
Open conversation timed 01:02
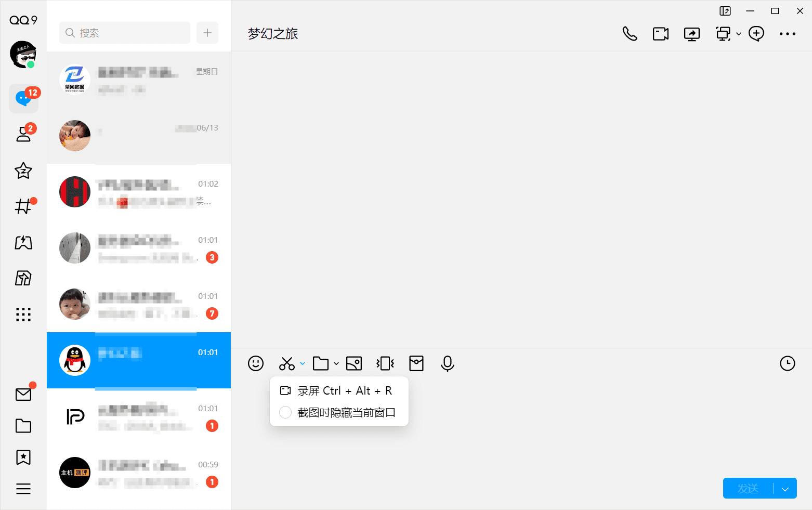tap(139, 192)
